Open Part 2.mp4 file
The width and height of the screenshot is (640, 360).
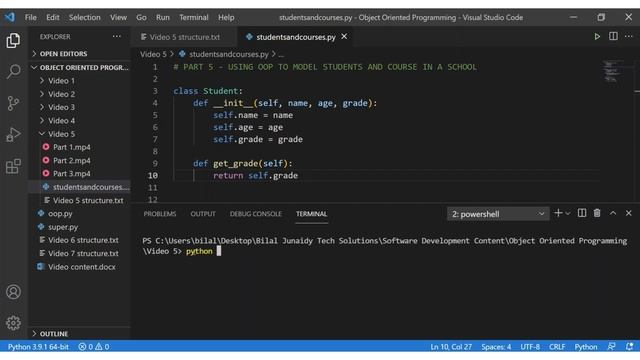click(72, 160)
